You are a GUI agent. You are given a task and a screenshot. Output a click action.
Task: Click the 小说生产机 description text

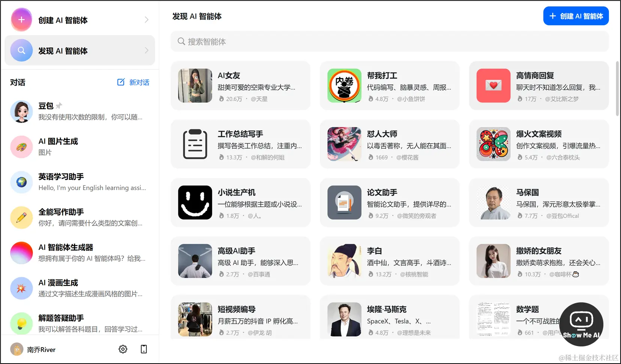pos(260,204)
